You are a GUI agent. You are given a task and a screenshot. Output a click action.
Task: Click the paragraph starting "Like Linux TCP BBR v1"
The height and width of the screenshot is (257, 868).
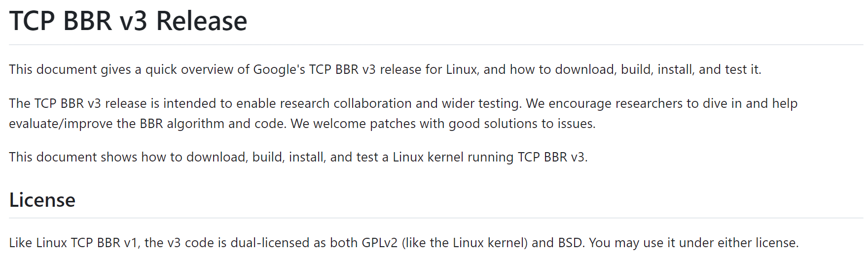(x=404, y=243)
